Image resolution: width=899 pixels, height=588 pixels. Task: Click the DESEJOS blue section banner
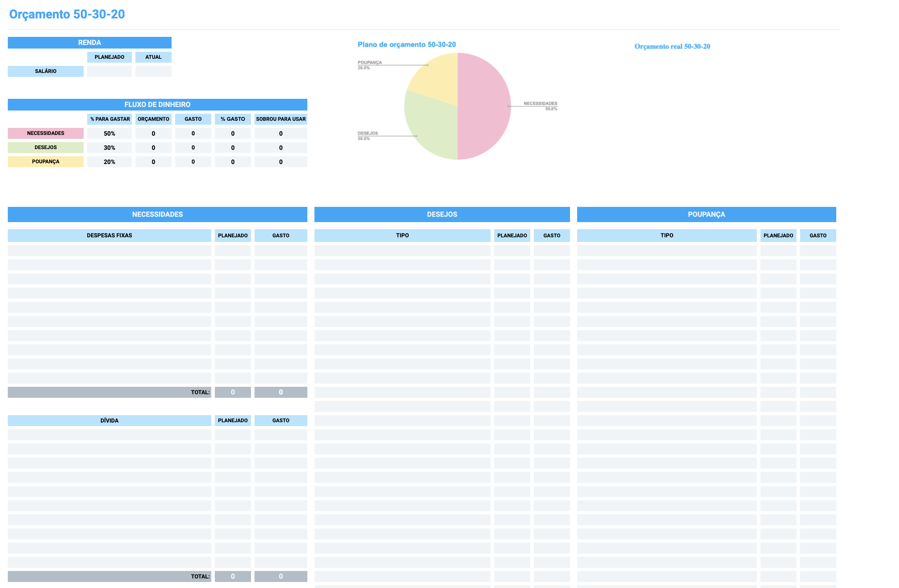pyautogui.click(x=442, y=214)
